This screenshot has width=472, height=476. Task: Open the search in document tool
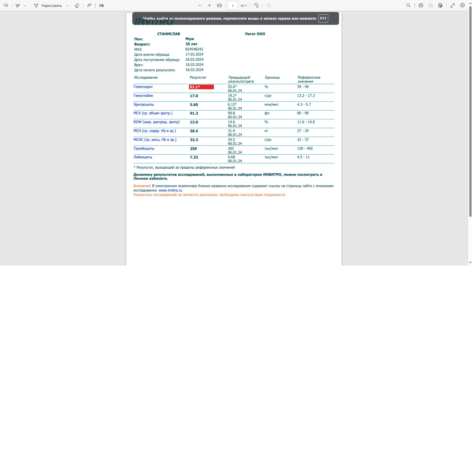[x=408, y=5]
